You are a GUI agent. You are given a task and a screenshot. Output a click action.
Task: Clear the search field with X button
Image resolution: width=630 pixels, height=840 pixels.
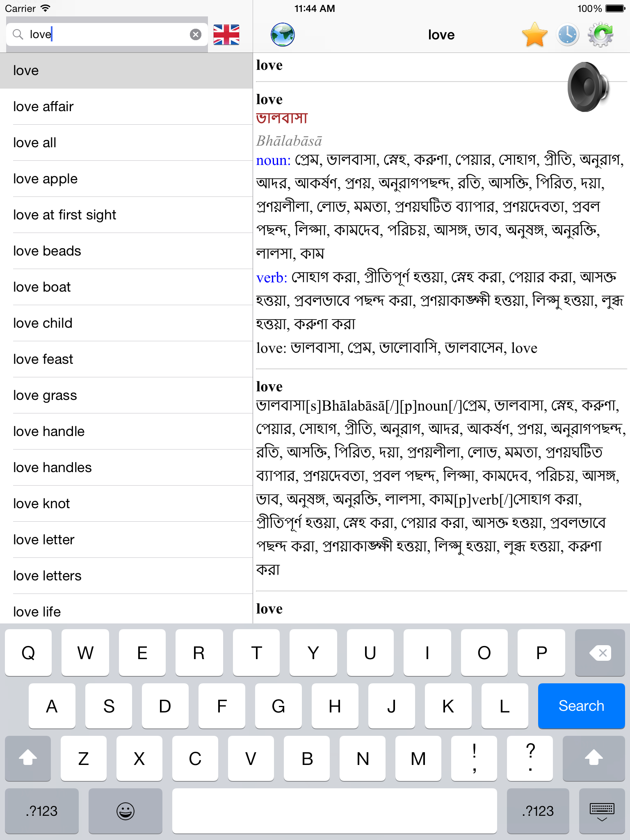point(196,34)
